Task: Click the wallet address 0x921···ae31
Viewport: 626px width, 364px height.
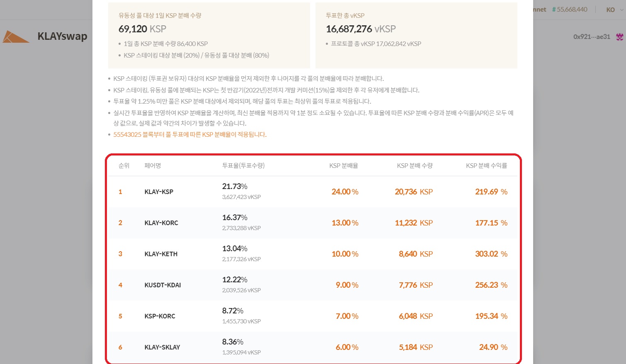Action: click(592, 37)
